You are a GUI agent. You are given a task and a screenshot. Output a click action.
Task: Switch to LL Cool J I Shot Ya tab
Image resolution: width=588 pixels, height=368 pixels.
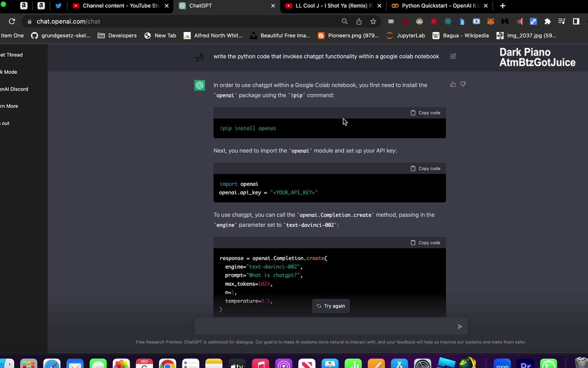click(x=333, y=6)
